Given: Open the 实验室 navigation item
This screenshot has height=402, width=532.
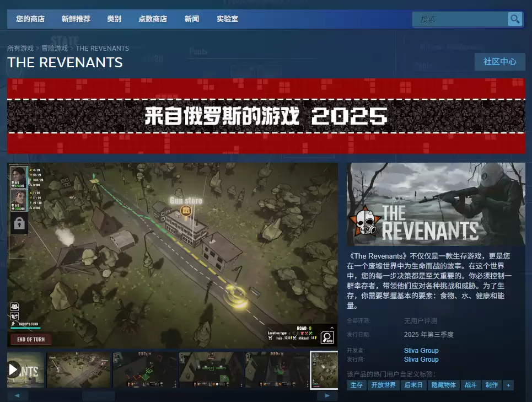Looking at the screenshot, I should [x=227, y=19].
